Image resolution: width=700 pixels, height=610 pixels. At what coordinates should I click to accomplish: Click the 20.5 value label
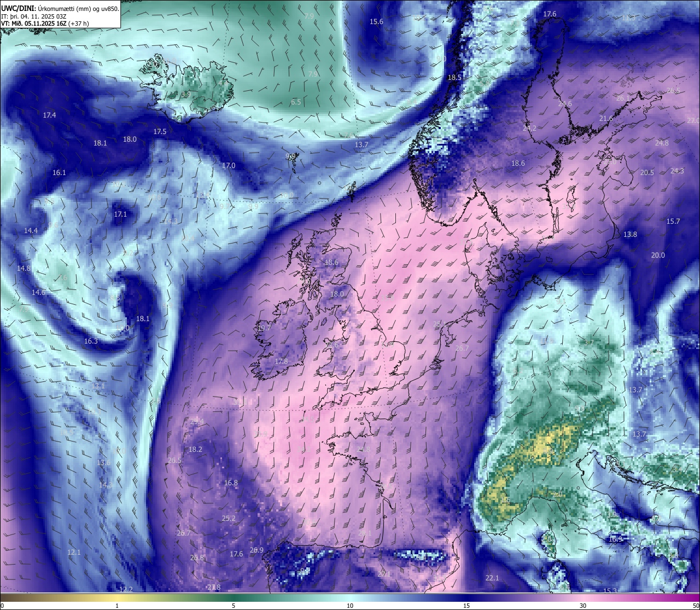tap(647, 172)
